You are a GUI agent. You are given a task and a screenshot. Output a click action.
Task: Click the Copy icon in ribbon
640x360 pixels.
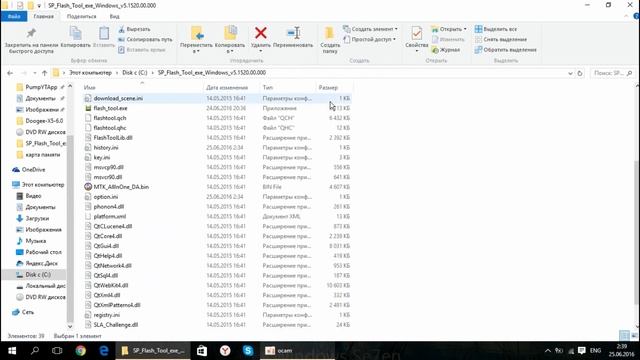[x=75, y=33]
